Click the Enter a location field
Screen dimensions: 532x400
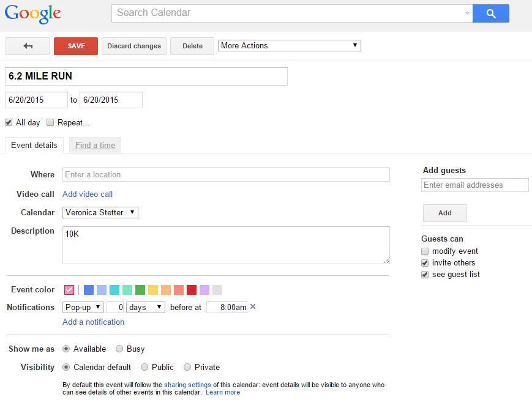[226, 175]
